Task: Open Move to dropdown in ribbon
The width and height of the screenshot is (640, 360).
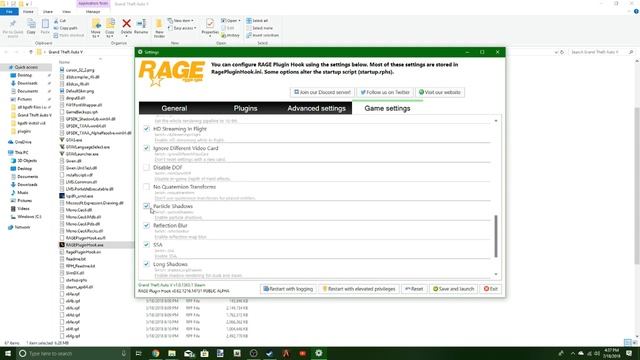Action: tap(96, 34)
